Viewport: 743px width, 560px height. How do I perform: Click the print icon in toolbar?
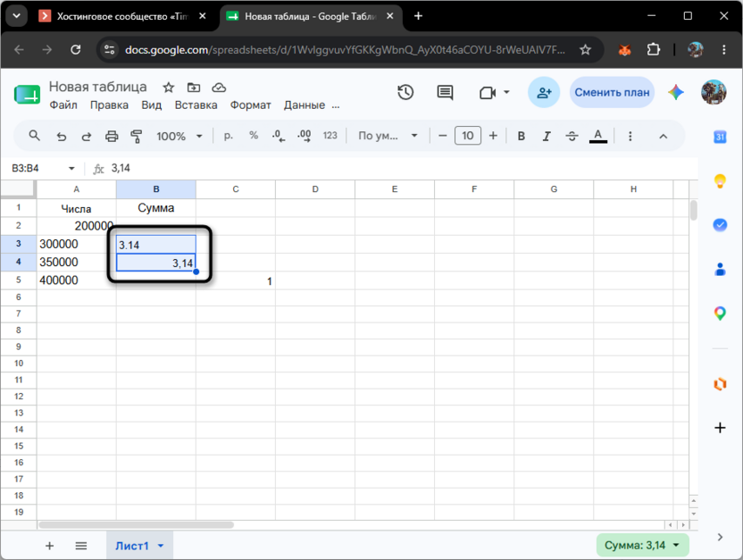click(112, 137)
